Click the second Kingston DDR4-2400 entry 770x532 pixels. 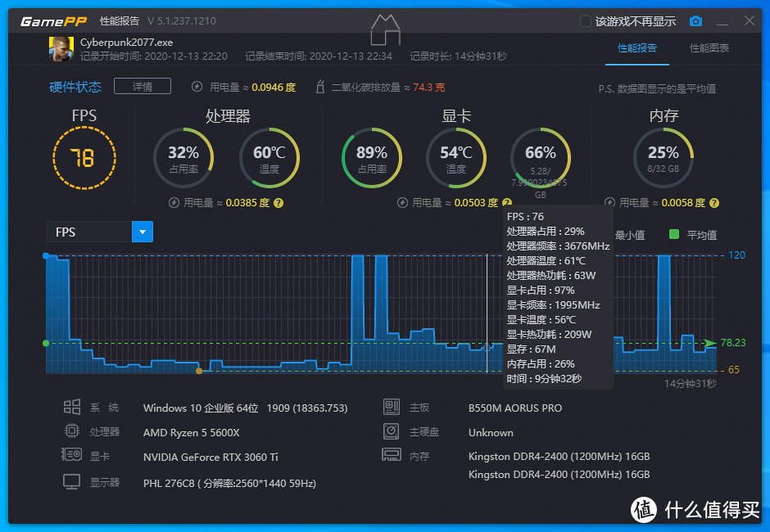559,475
